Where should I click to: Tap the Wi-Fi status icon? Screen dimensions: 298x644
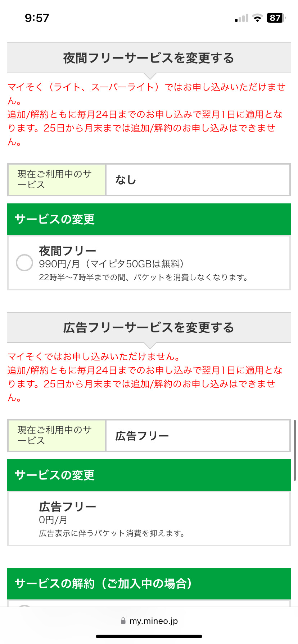(257, 18)
